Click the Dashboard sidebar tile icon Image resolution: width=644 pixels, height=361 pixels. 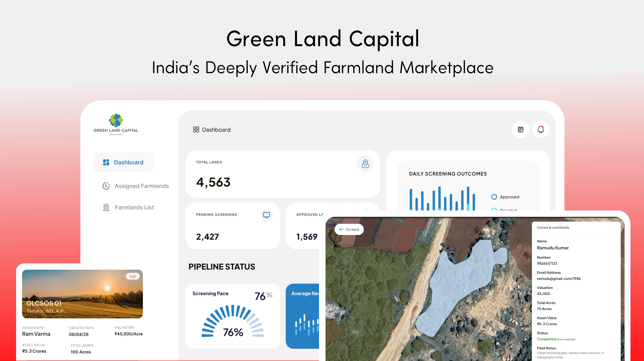pos(106,162)
